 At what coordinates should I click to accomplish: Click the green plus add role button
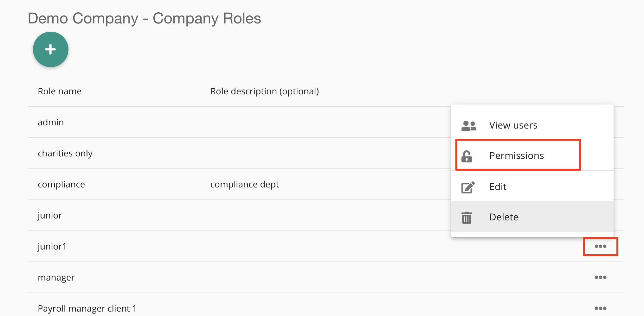click(x=51, y=49)
